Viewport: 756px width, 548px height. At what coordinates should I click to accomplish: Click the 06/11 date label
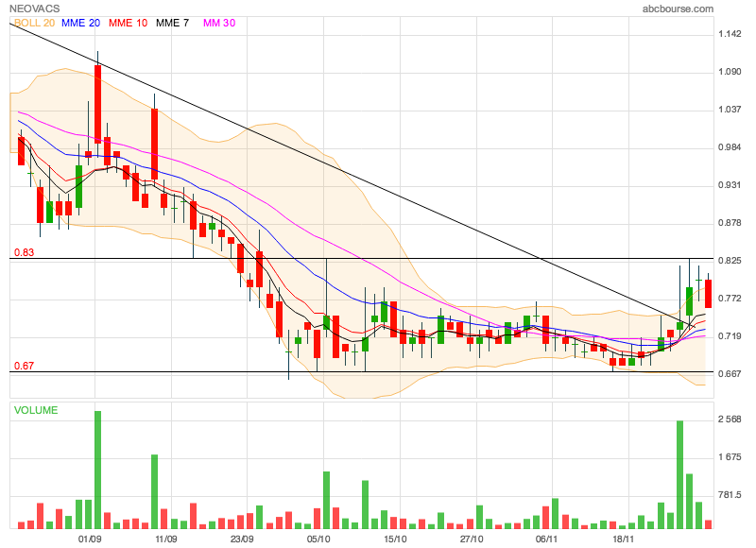click(x=547, y=539)
